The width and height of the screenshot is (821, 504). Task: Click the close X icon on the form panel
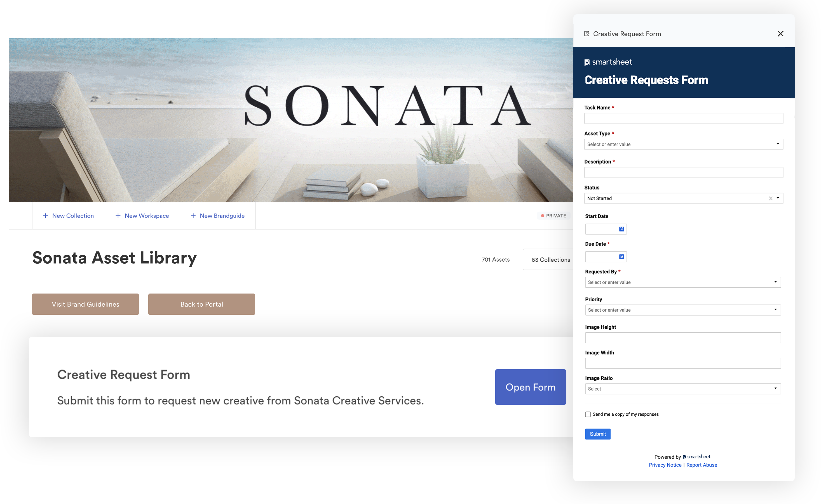click(x=780, y=34)
